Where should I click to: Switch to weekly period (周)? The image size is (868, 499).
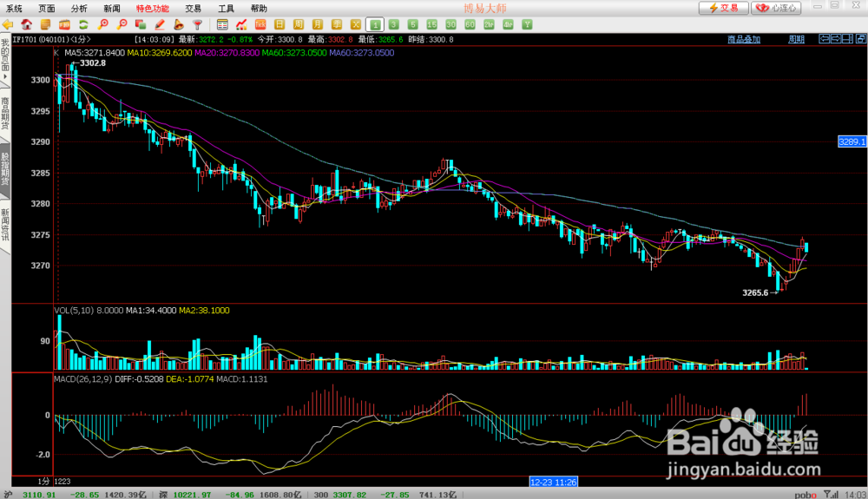(299, 25)
